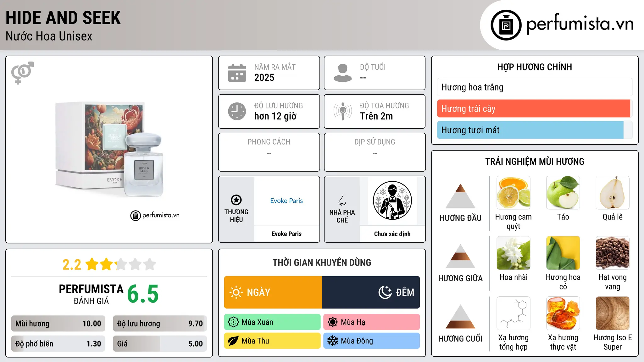Open the Quả lê pear thumbnail
The image size is (644, 362).
click(x=613, y=193)
